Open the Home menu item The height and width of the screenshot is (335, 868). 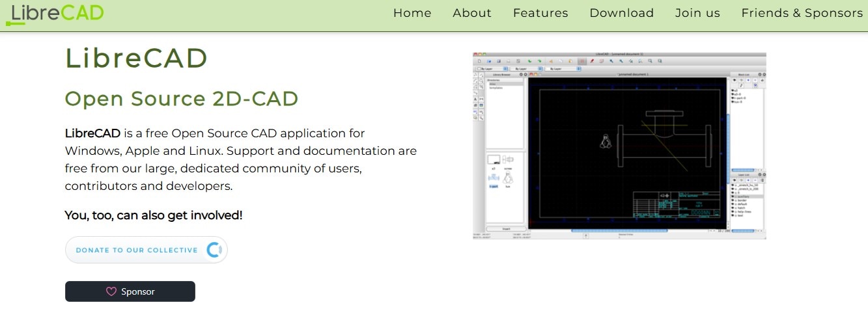click(412, 13)
